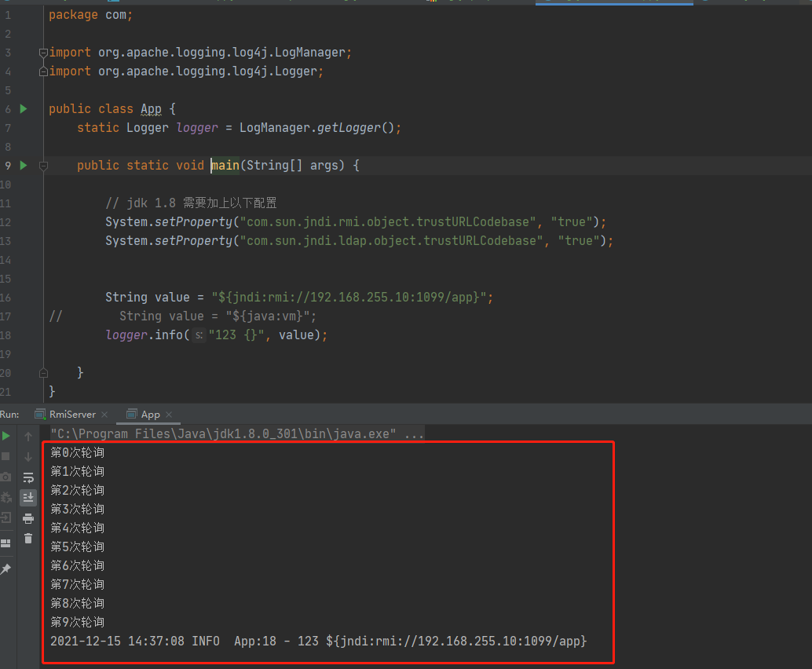Run class App from the line 6 gutter
Viewport: 812px width, 669px height.
click(x=24, y=108)
